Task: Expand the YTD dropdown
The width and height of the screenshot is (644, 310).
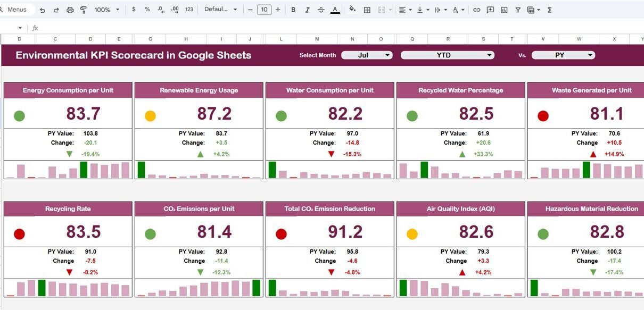Action: [447, 55]
